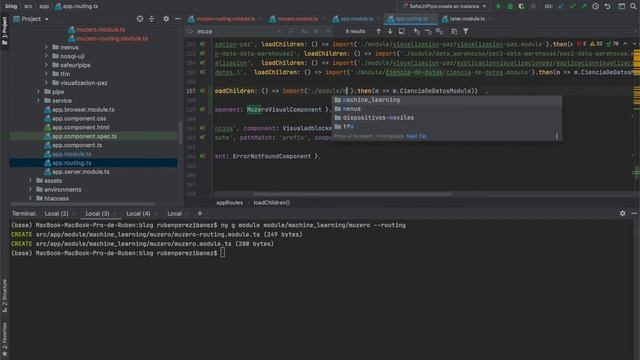Image resolution: width=640 pixels, height=360 pixels.
Task: Click the Next Tip link in the autocomplete popup
Action: (416, 136)
